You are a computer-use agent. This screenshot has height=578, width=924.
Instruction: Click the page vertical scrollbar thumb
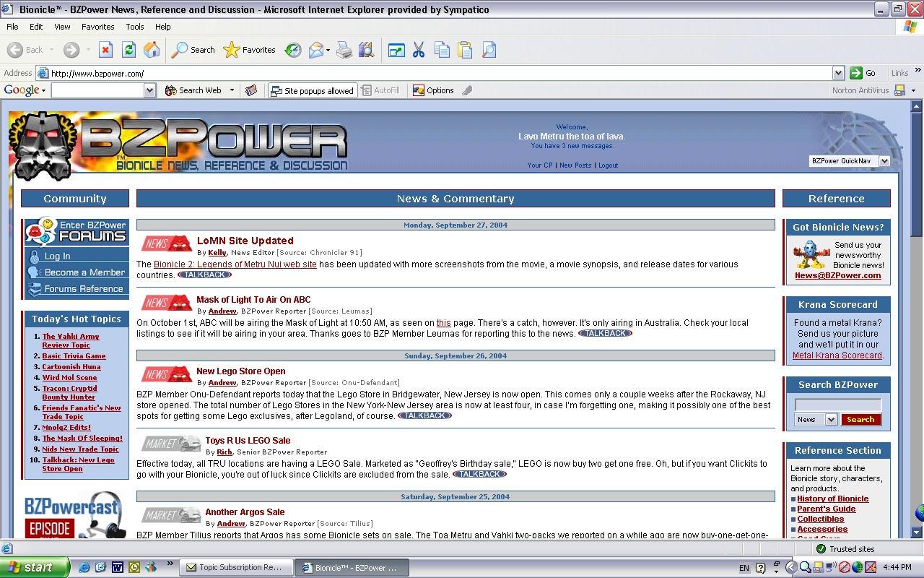917,173
